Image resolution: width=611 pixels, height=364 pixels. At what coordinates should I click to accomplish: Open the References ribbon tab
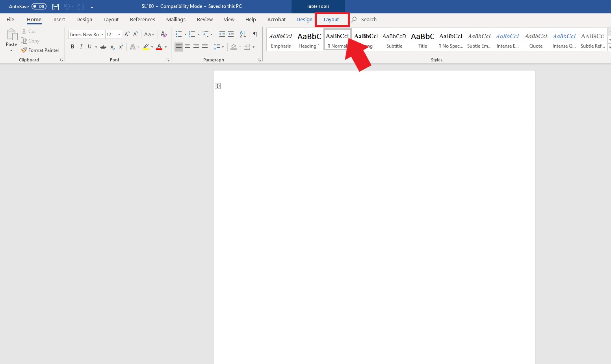point(142,19)
